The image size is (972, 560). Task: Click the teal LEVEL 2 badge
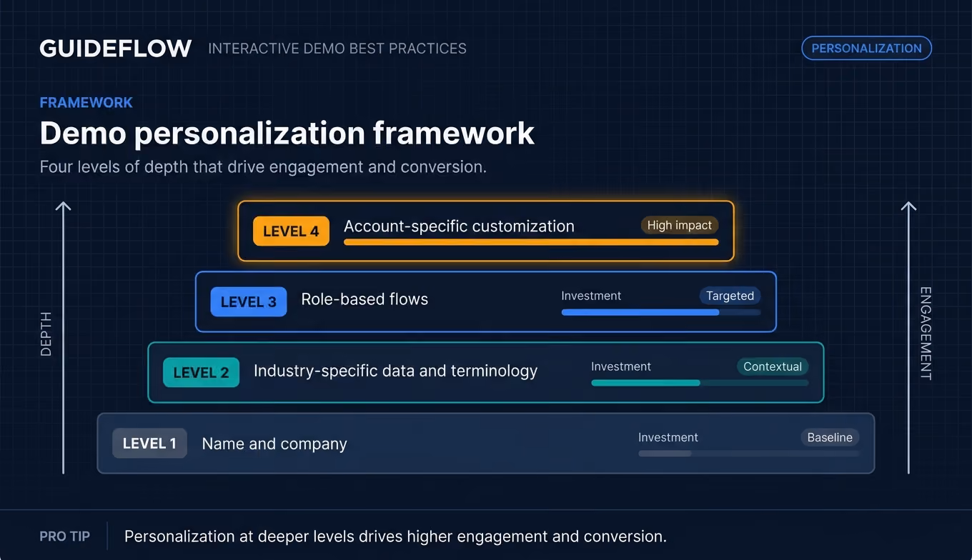tap(201, 373)
